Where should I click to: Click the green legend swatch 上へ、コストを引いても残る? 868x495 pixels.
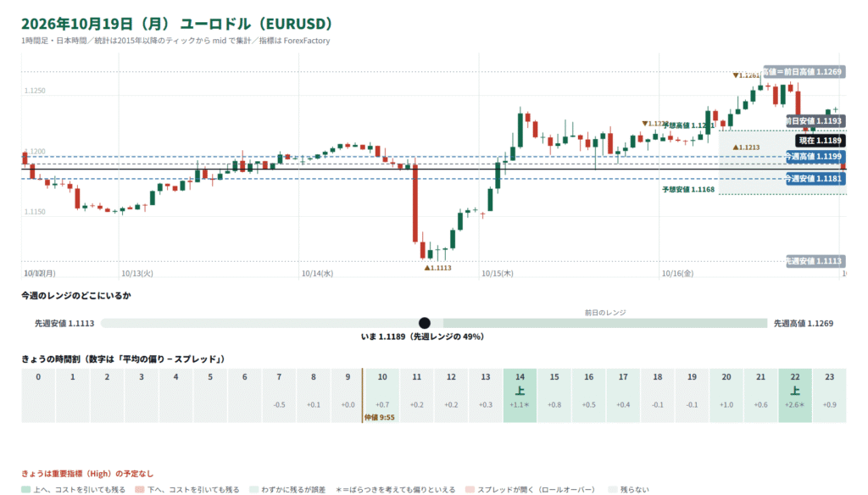click(x=25, y=489)
